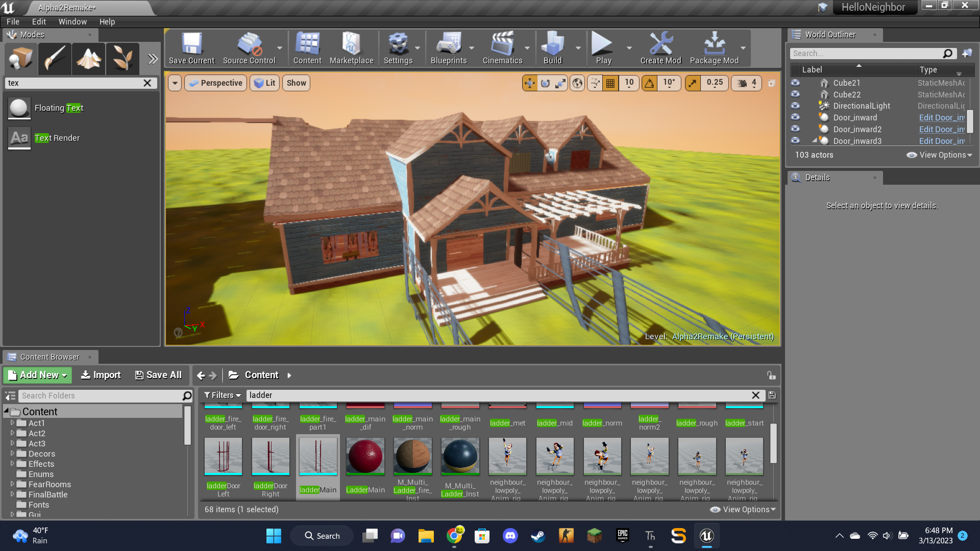Screen dimensions: 980x551
Task: Open Source Control toolbar icon
Action: click(x=249, y=48)
